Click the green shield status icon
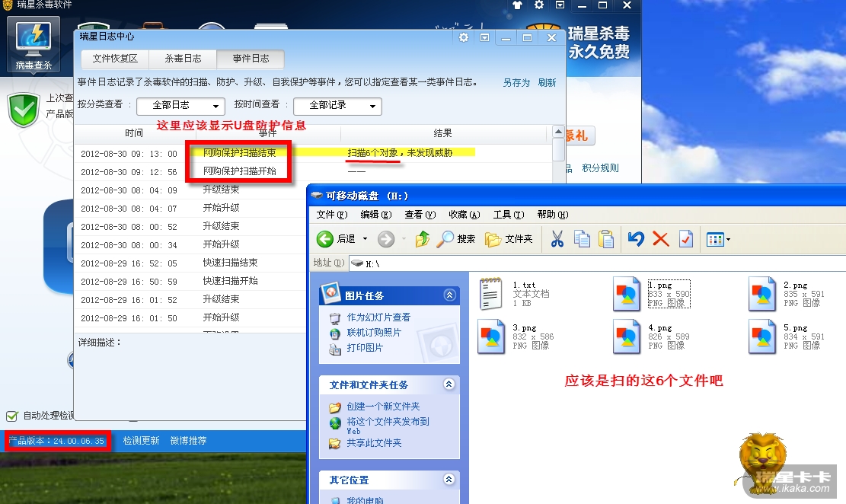Image resolution: width=846 pixels, height=504 pixels. click(24, 110)
